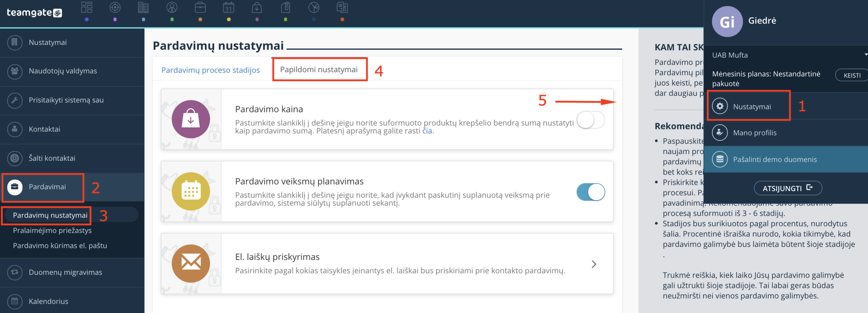868x313 pixels.
Task: Open Prisitaikyti sistemą sau wrench item
Action: [72, 101]
